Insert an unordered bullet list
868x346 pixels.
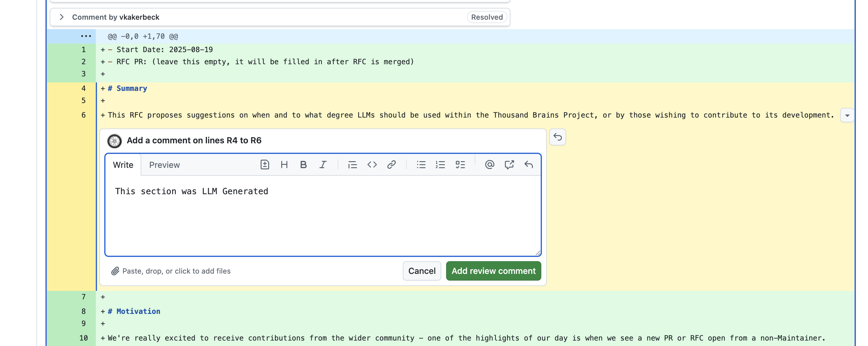click(x=421, y=165)
